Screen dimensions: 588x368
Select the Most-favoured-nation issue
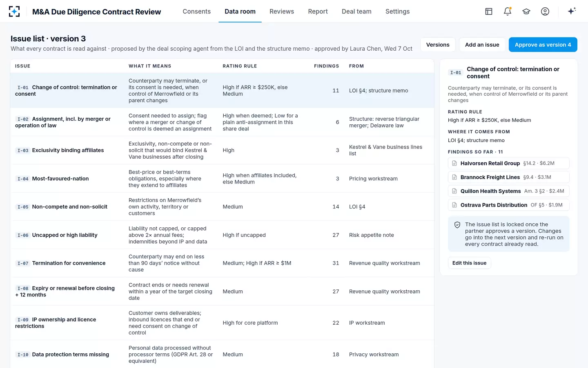[x=222, y=178]
